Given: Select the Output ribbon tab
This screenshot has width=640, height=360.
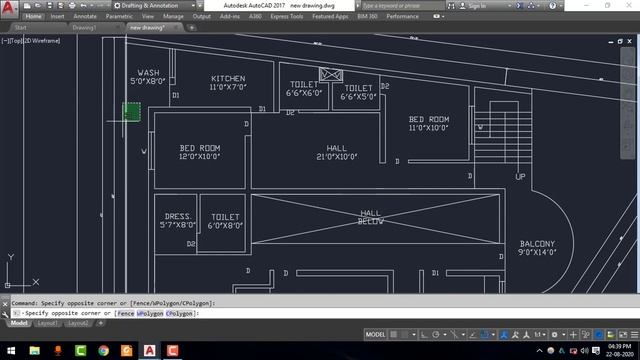Looking at the screenshot, I should pyautogui.click(x=202, y=16).
